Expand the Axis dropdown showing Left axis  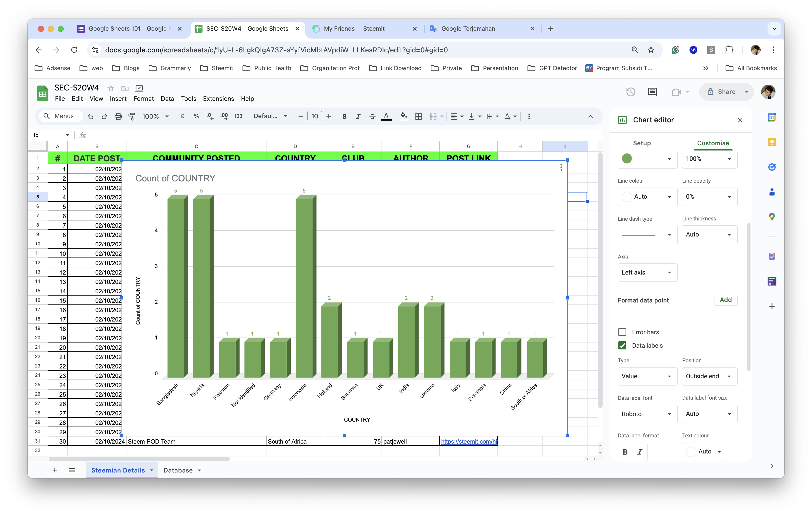point(647,272)
